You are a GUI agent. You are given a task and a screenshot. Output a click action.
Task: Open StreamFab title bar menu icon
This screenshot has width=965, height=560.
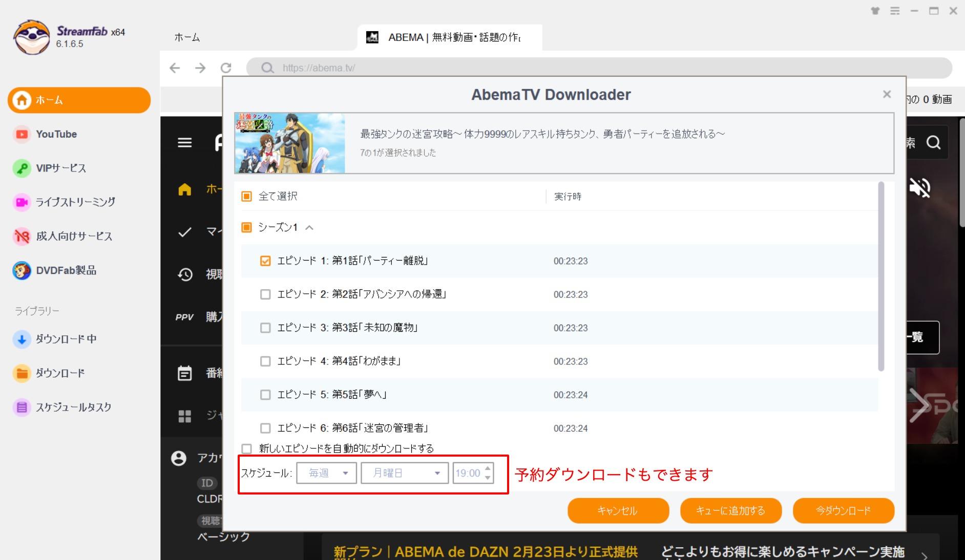pyautogui.click(x=895, y=11)
